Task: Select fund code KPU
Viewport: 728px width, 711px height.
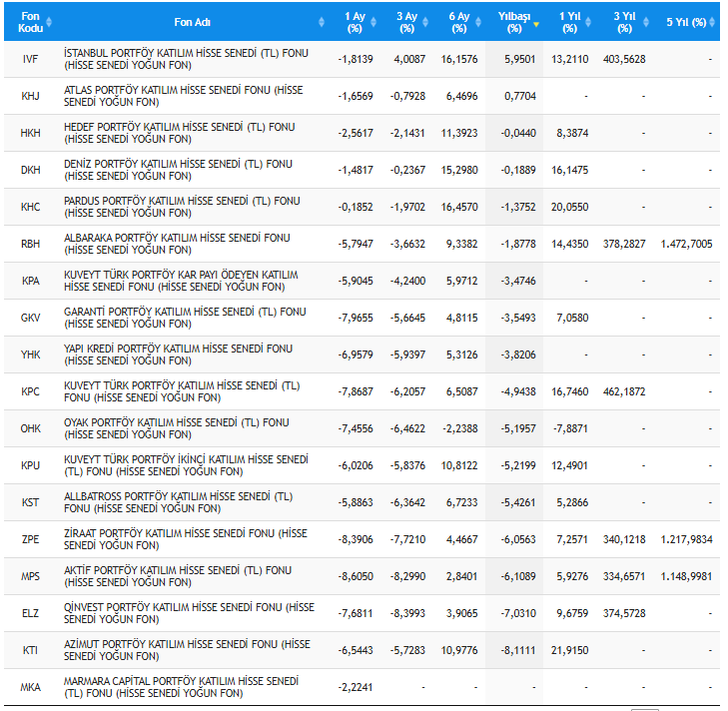Action: coord(30,465)
